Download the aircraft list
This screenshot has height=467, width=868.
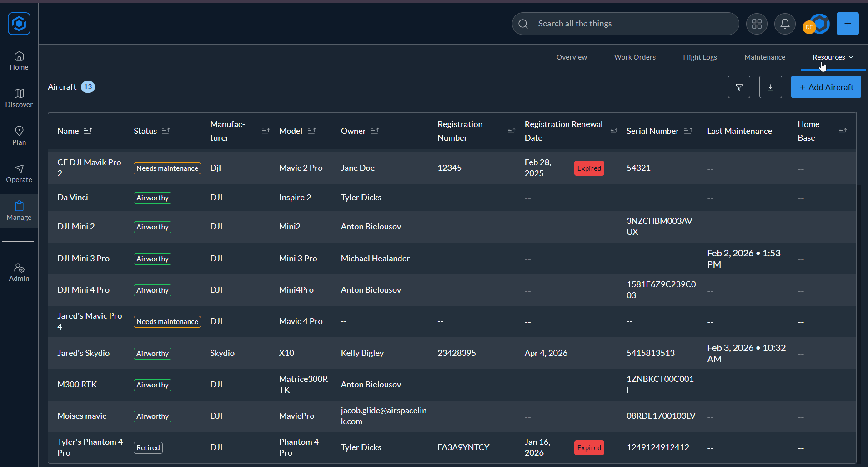click(x=770, y=87)
